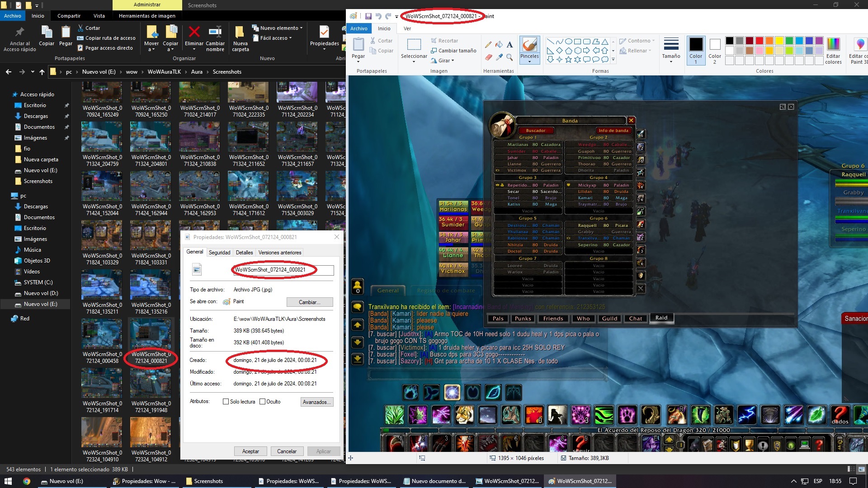The height and width of the screenshot is (488, 868).
Task: Expand the Contorno outline dropdown
Action: click(x=638, y=41)
